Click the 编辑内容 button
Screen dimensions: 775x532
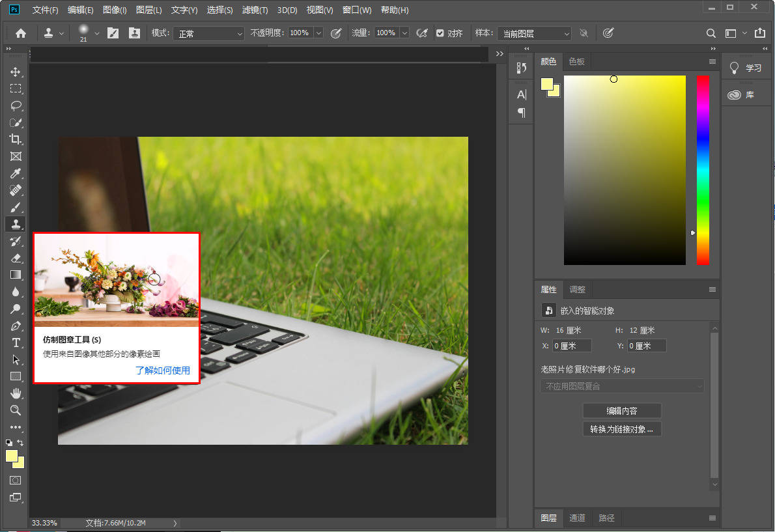click(622, 410)
